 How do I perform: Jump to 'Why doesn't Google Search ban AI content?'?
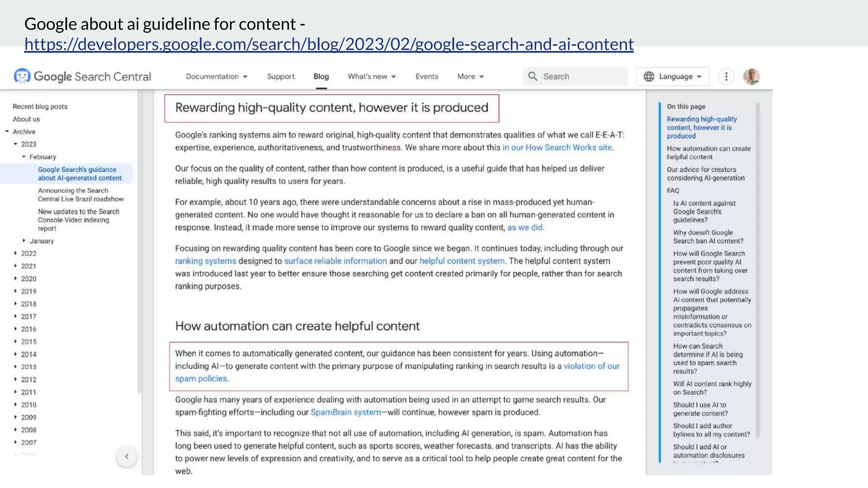click(708, 236)
